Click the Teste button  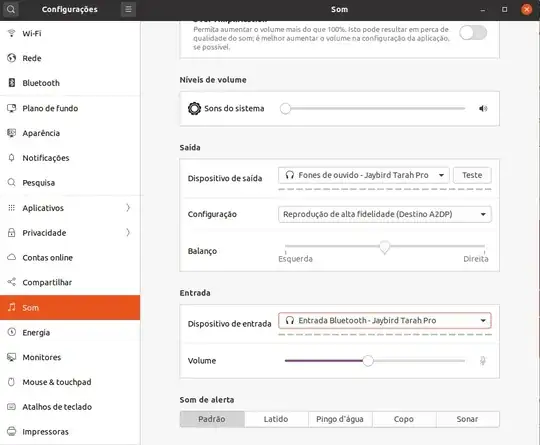[x=472, y=175]
